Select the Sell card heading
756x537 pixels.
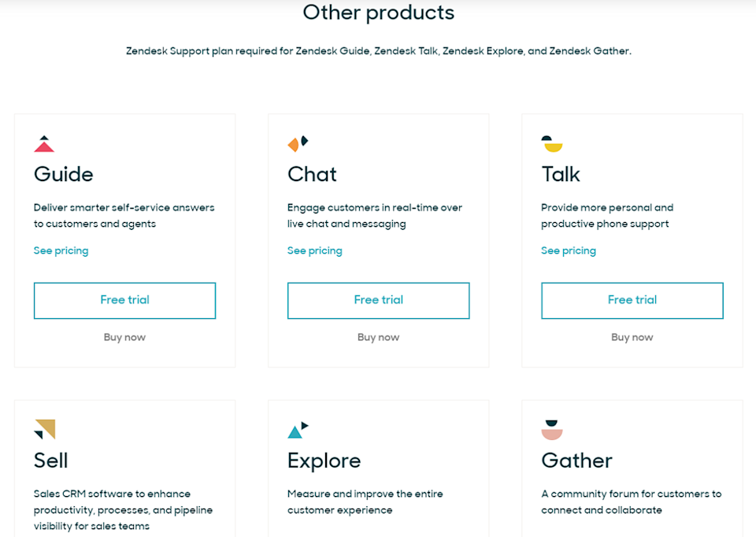(50, 461)
